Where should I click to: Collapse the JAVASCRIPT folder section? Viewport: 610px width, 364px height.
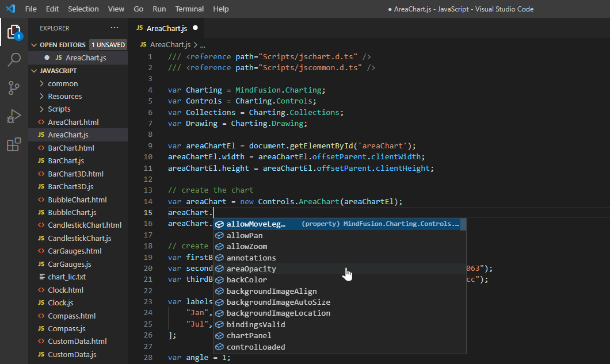(x=34, y=71)
